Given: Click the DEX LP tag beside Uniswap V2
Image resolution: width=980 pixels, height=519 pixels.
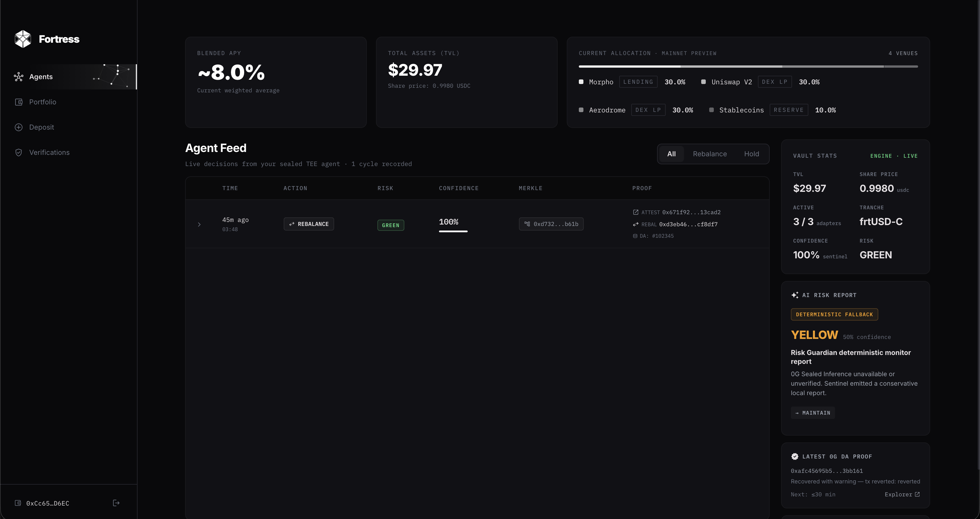Looking at the screenshot, I should coord(775,82).
